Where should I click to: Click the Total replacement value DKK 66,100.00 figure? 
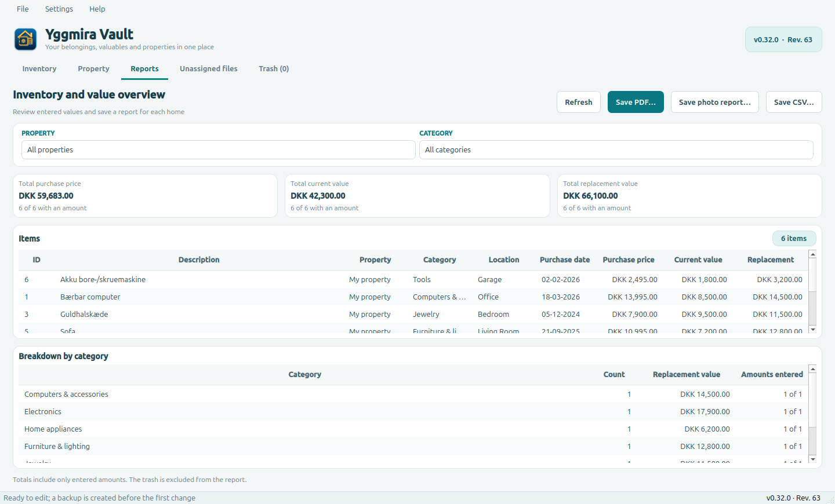[x=590, y=196]
